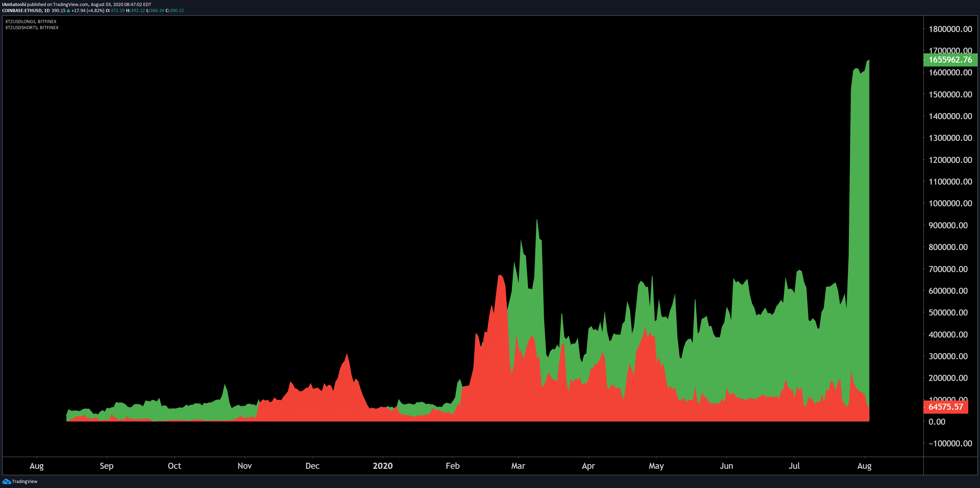Click the Nov label on the time axis
This screenshot has width=980, height=488.
[x=244, y=466]
